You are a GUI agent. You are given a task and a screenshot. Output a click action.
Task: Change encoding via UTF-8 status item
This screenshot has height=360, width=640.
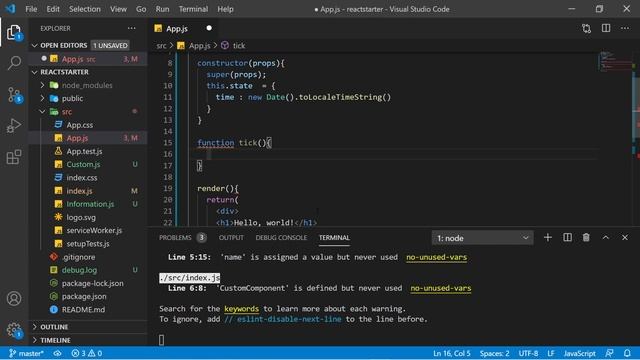[528, 353]
